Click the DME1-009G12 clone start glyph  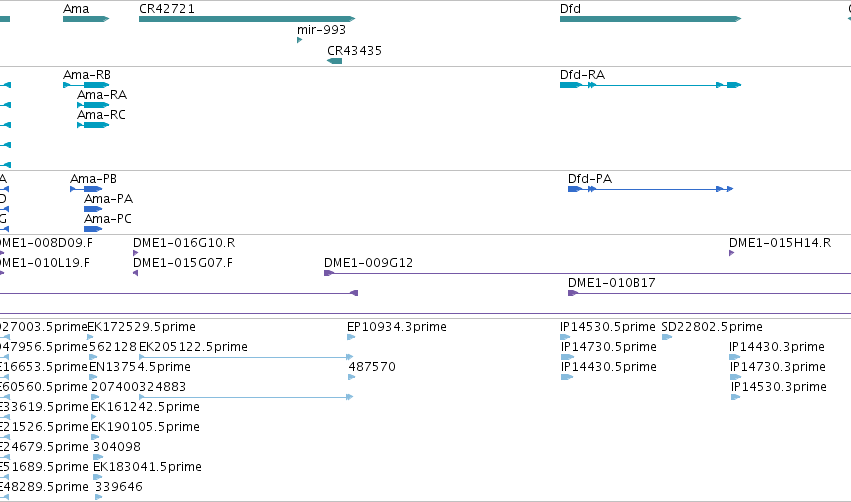coord(328,273)
